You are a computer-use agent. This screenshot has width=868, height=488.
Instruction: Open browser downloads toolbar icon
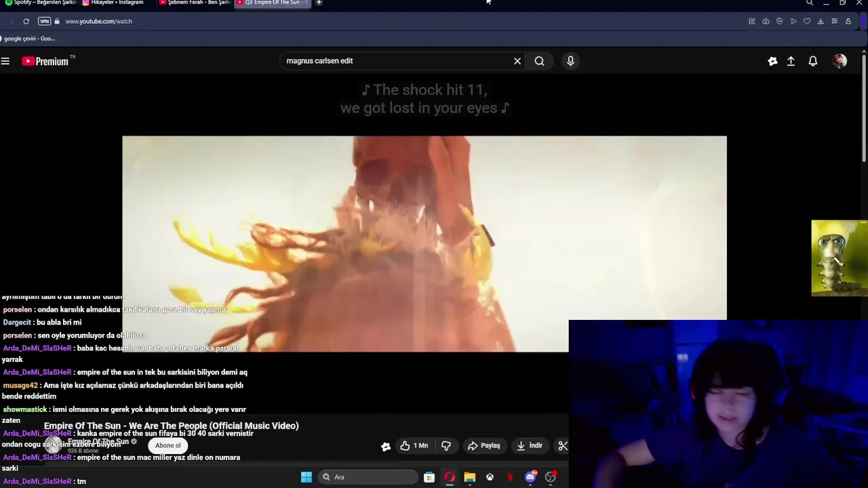click(821, 21)
